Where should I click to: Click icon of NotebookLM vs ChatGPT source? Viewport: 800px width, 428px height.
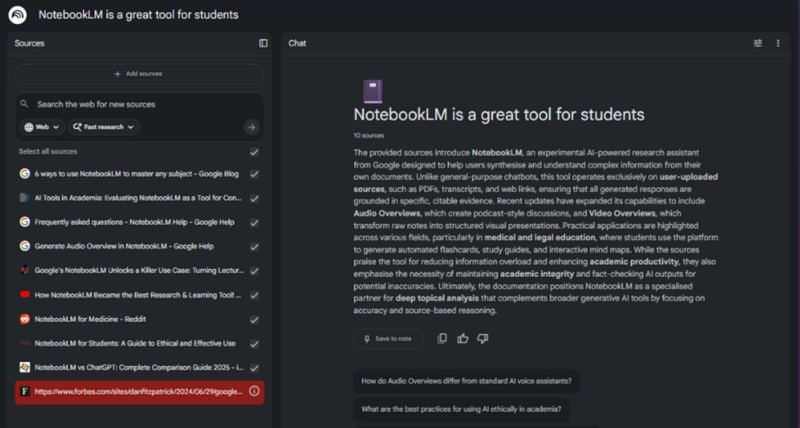24,367
